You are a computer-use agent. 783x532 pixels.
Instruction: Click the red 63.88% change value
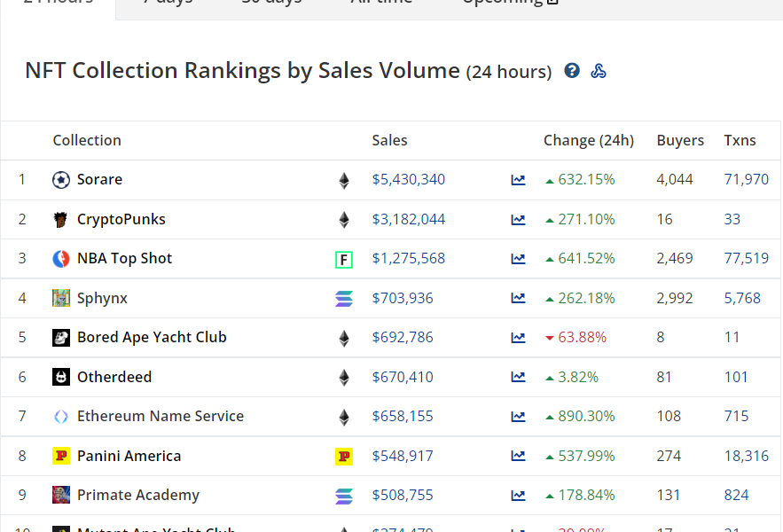pos(582,337)
